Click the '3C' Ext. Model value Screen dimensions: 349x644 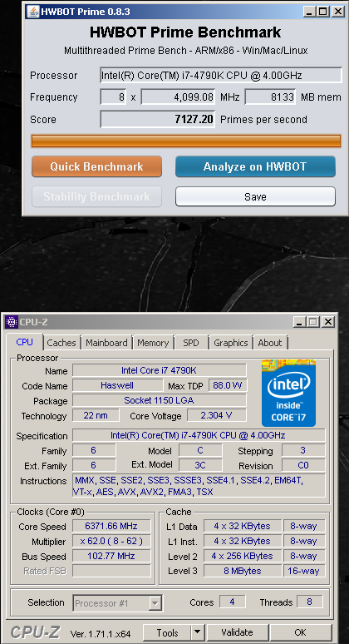200,465
